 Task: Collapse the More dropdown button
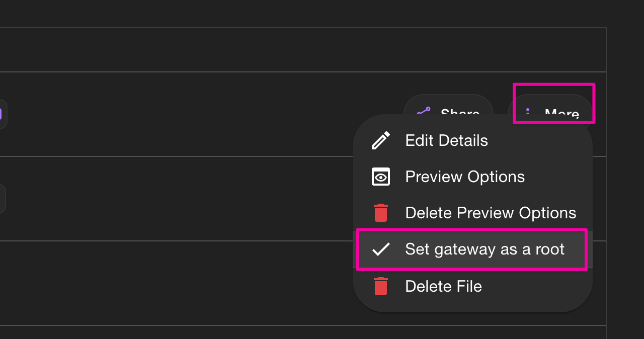click(x=550, y=108)
